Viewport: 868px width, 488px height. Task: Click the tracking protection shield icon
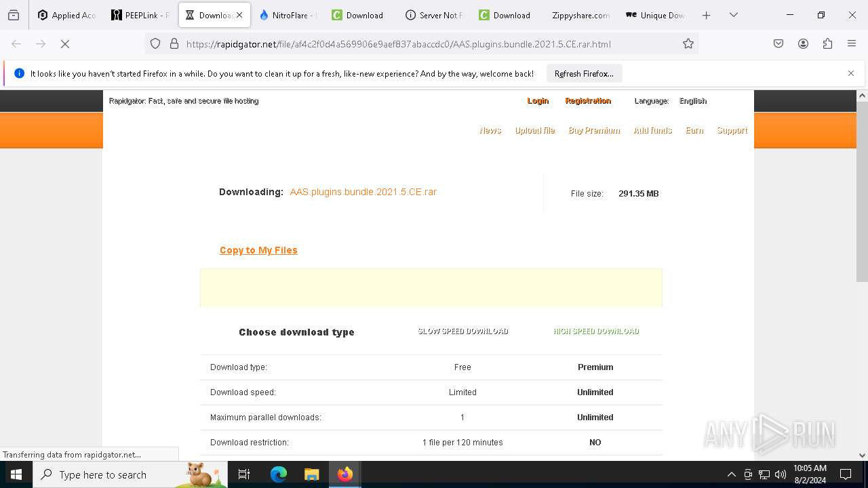(x=155, y=43)
